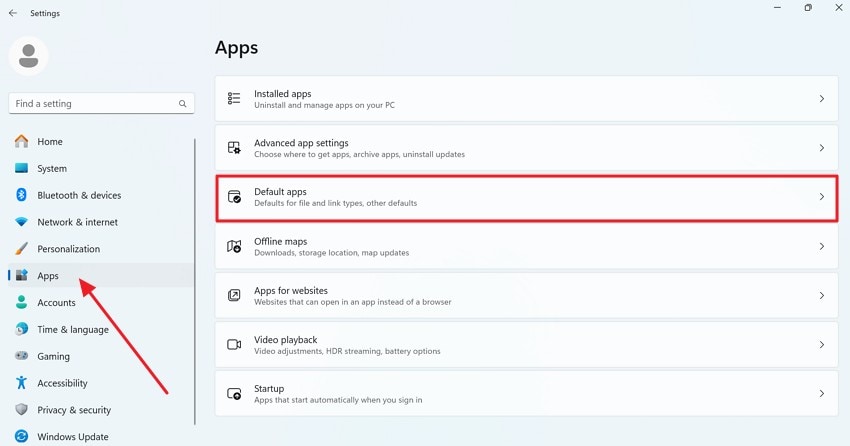The height and width of the screenshot is (446, 850).
Task: Select Gaming in the sidebar
Action: pos(101,356)
